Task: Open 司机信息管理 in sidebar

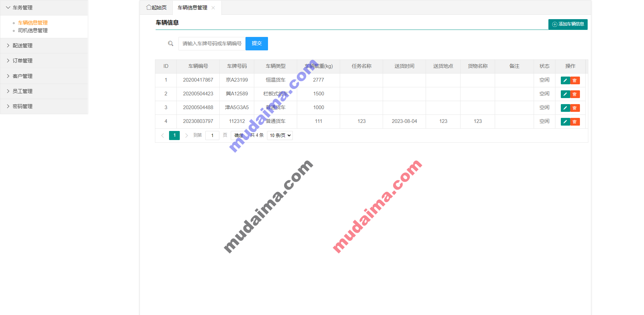Action: 33,31
